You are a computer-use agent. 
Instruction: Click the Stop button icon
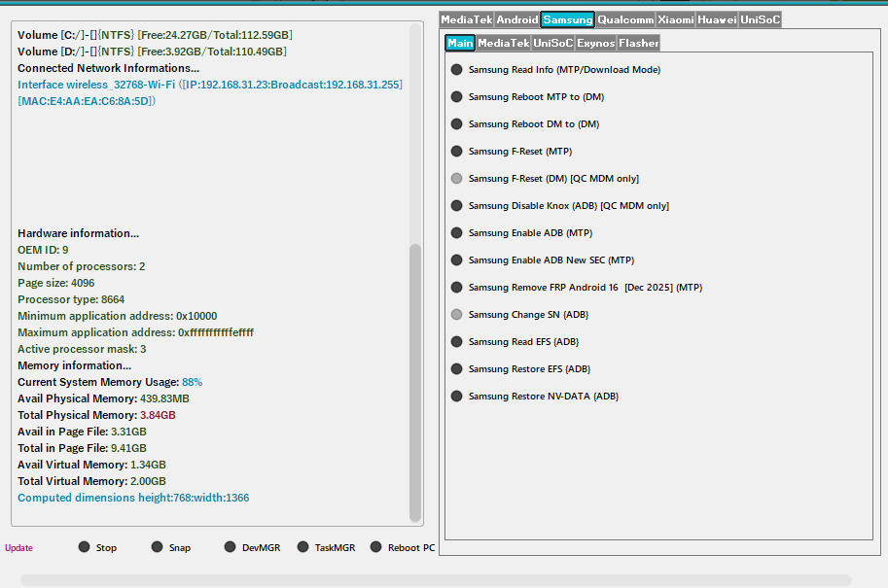pos(84,547)
